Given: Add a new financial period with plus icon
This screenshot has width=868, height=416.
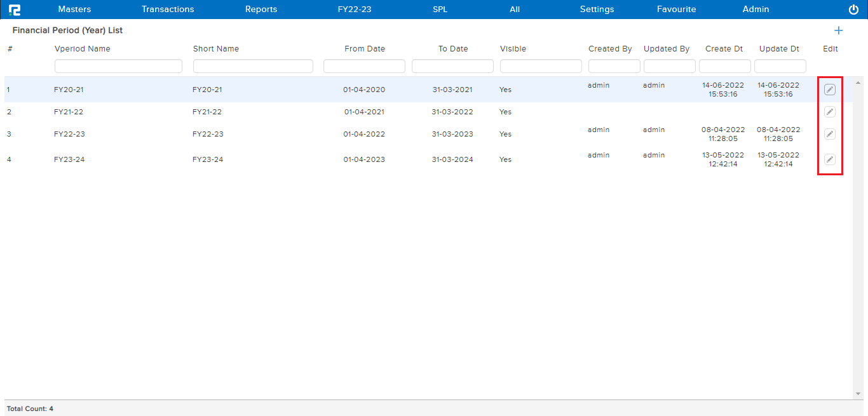Looking at the screenshot, I should click(x=838, y=30).
